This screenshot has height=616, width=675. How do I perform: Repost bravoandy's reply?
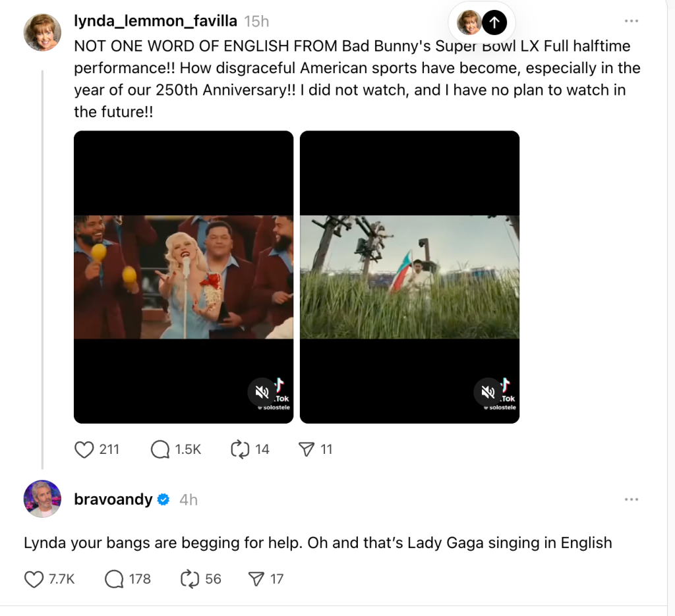coord(190,579)
